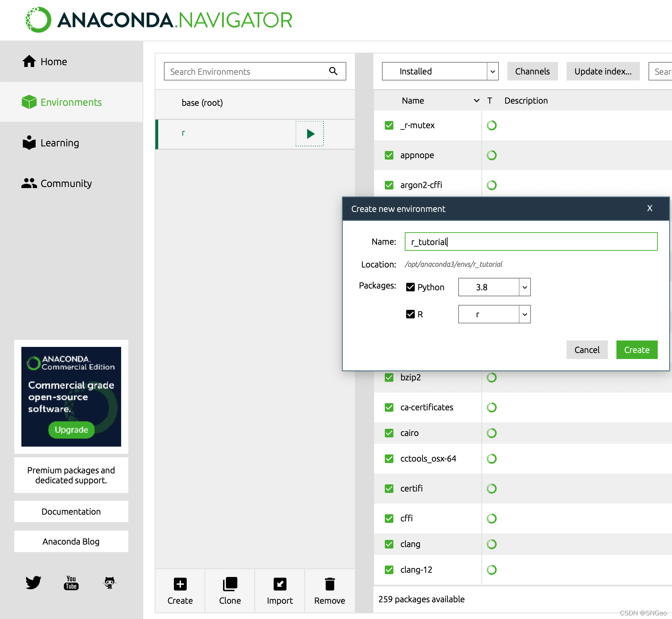This screenshot has height=619, width=672.
Task: Open the Home section
Action: [x=71, y=62]
